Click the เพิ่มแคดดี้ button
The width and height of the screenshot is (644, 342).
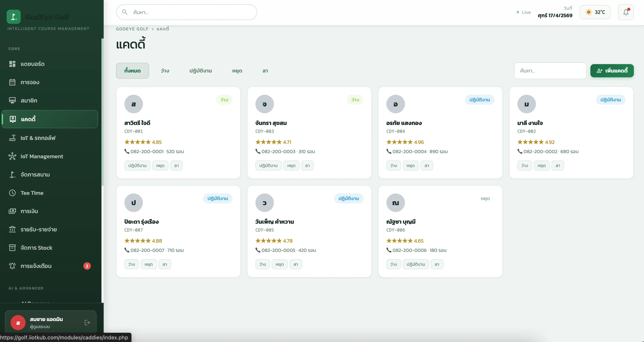point(612,71)
